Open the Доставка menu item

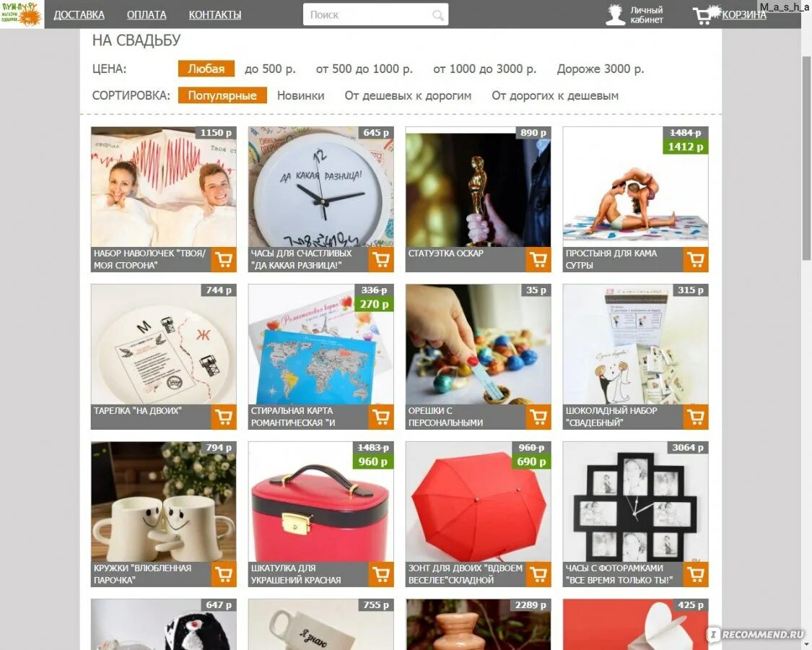[x=79, y=14]
